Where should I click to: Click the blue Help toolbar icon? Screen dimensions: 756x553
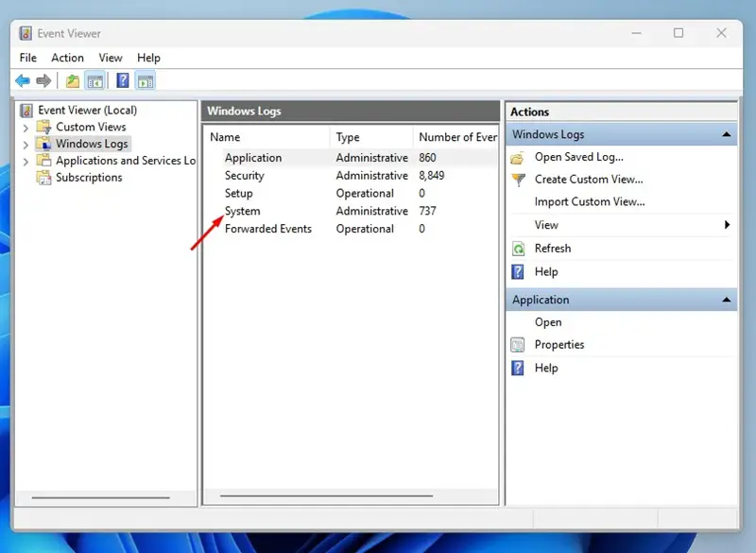(123, 80)
